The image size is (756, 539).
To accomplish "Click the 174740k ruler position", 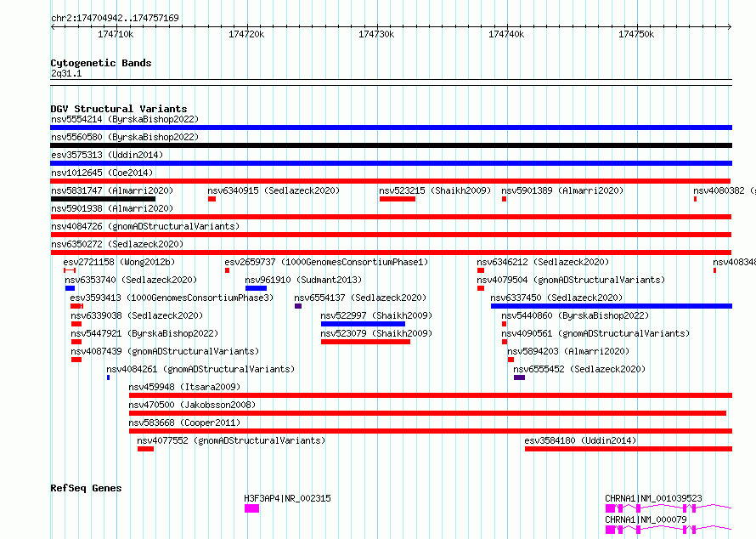I will click(506, 34).
